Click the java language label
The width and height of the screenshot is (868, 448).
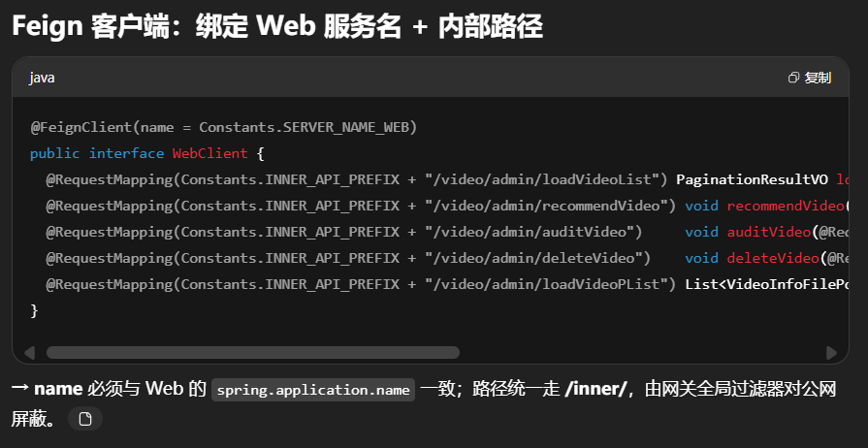coord(42,78)
